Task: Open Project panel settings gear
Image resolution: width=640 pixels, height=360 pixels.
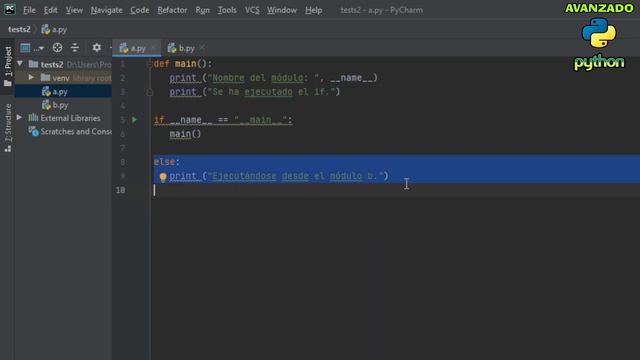Action: (x=96, y=48)
